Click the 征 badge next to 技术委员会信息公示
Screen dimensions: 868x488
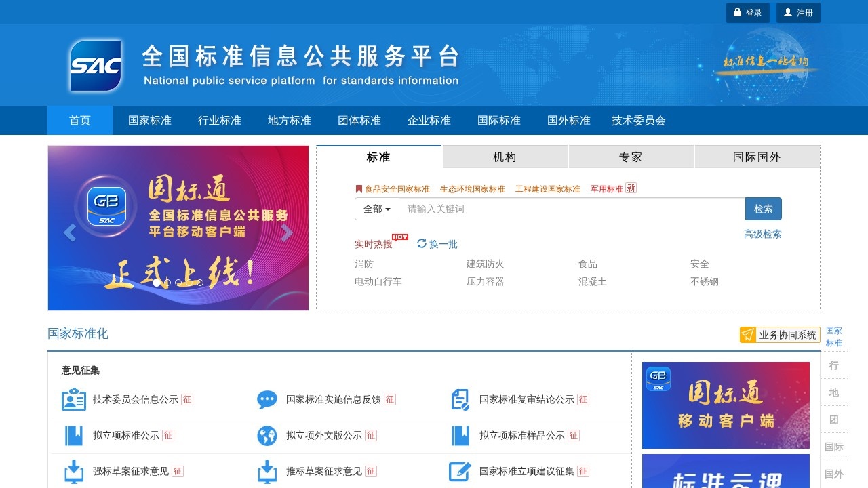point(187,400)
